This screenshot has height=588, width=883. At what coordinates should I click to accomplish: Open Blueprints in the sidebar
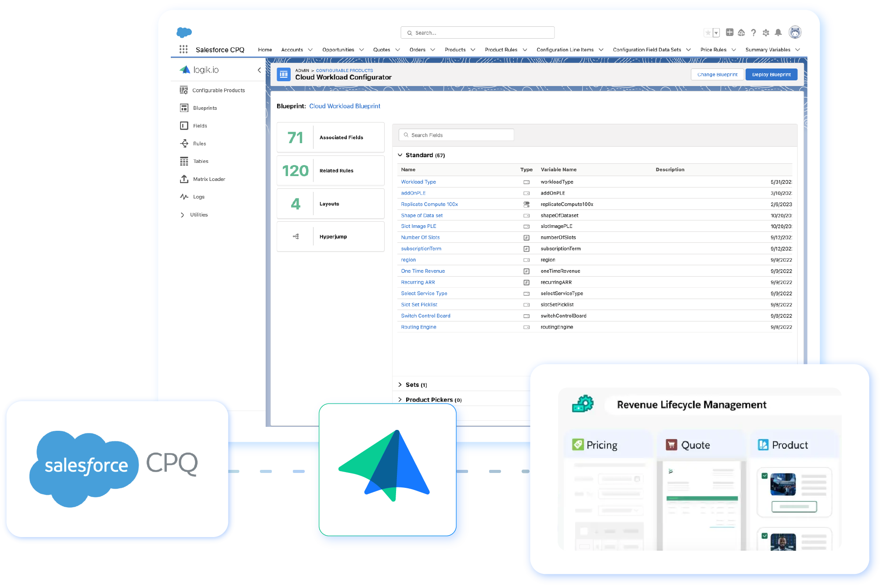[x=198, y=108]
